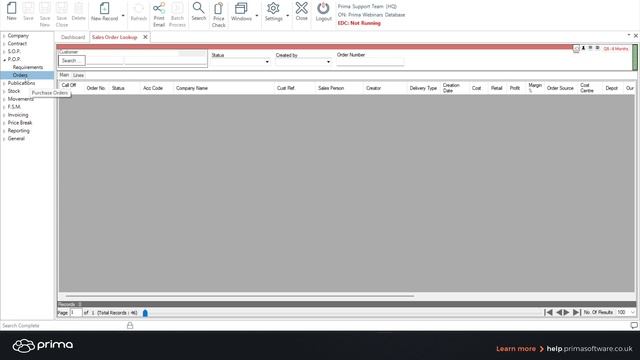640x360 pixels.
Task: Open the Windows dropdown arrow
Action: 257,16
